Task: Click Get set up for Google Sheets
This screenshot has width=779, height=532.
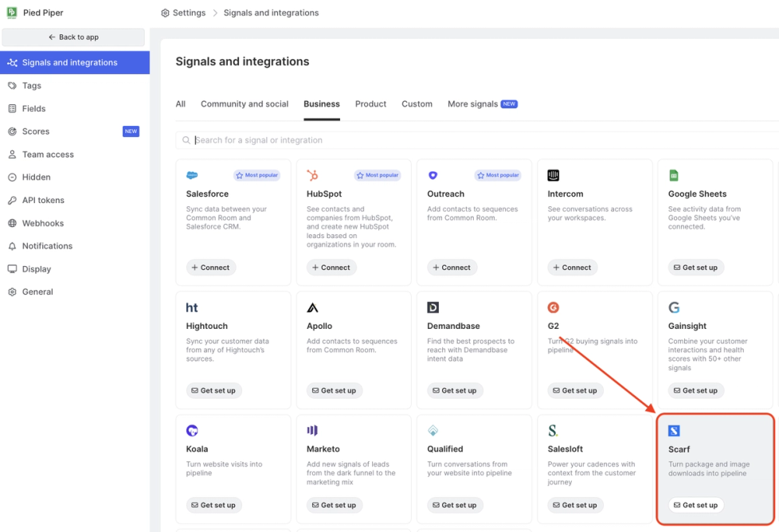Action: (695, 268)
